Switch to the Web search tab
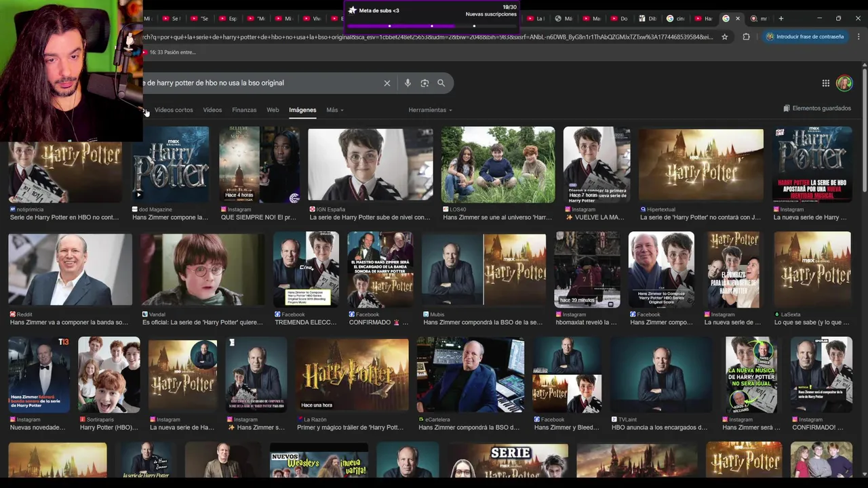Viewport: 868px width, 488px height. 273,110
